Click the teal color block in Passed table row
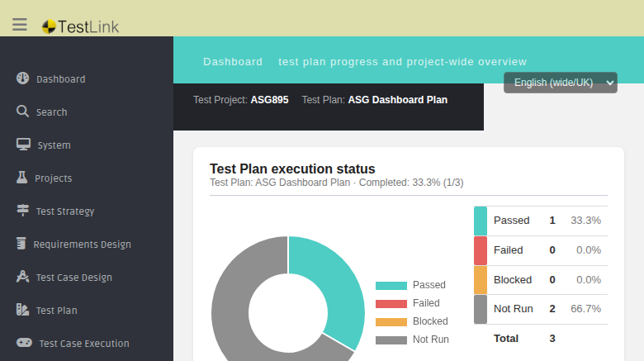644x361 pixels. (x=481, y=221)
